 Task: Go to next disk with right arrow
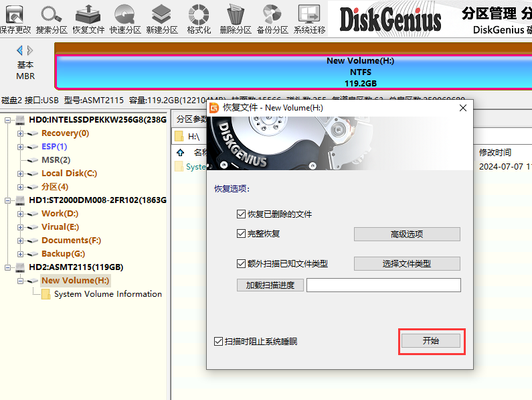coord(30,51)
